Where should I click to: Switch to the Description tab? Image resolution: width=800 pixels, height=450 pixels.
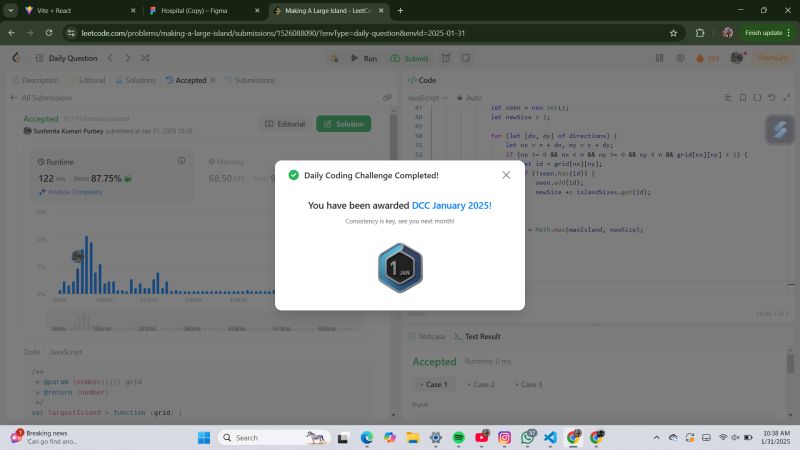[x=36, y=80]
